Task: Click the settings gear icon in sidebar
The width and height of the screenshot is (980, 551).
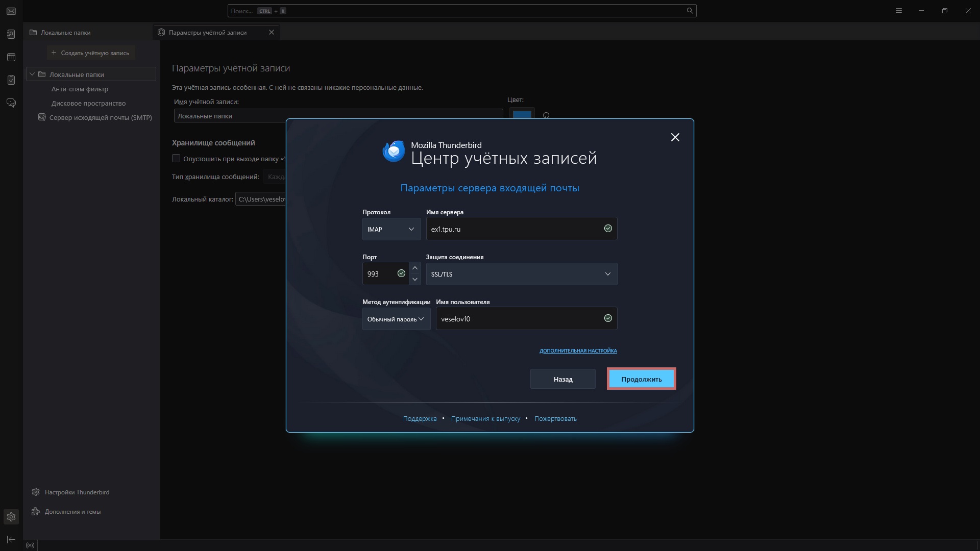Action: tap(11, 517)
